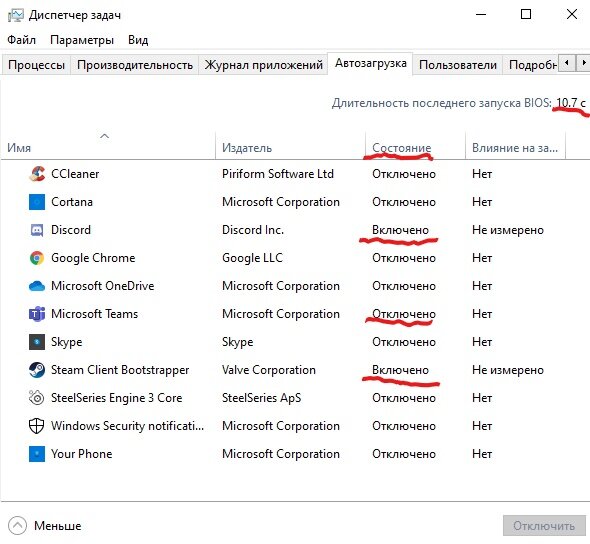Click the Skype publisher cell
This screenshot has width=590, height=544.
[237, 342]
